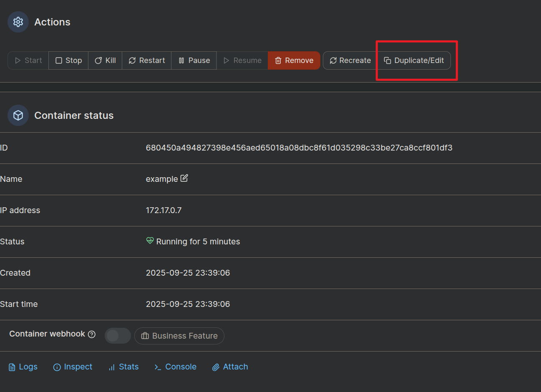Click the green heartbeat status icon
This screenshot has width=541, height=392.
(150, 241)
